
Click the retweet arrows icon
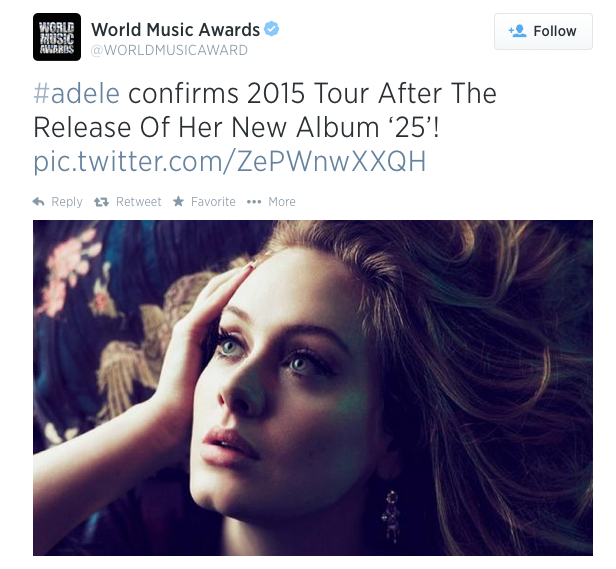click(x=101, y=202)
